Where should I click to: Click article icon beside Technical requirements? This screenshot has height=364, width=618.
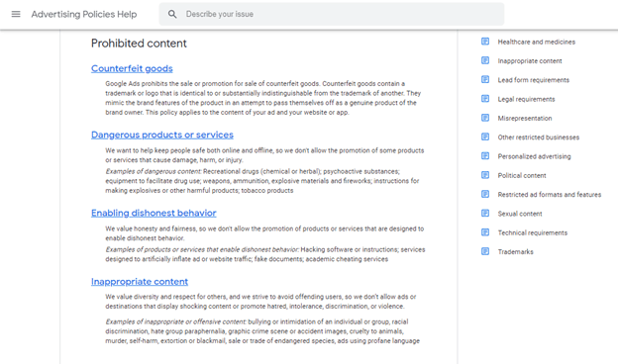(x=485, y=232)
